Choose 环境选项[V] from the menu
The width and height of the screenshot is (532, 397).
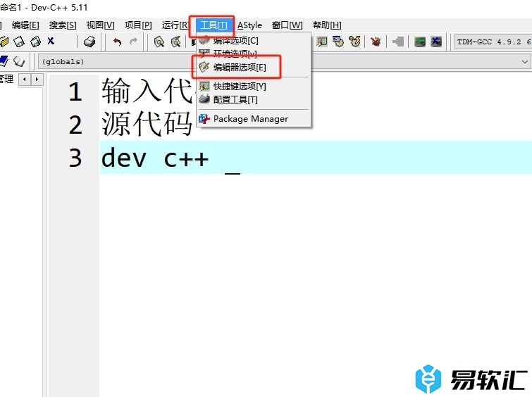pyautogui.click(x=254, y=53)
